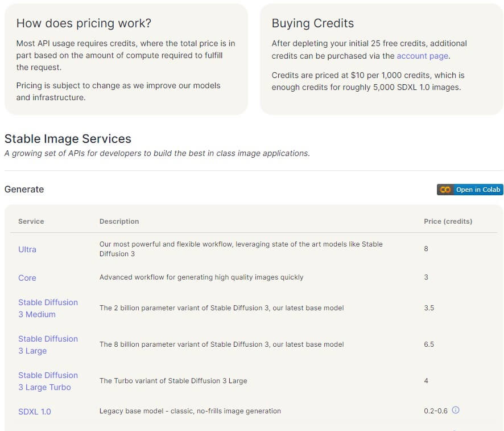Click the Price (credits) column header
This screenshot has height=431, width=504.
(x=448, y=221)
